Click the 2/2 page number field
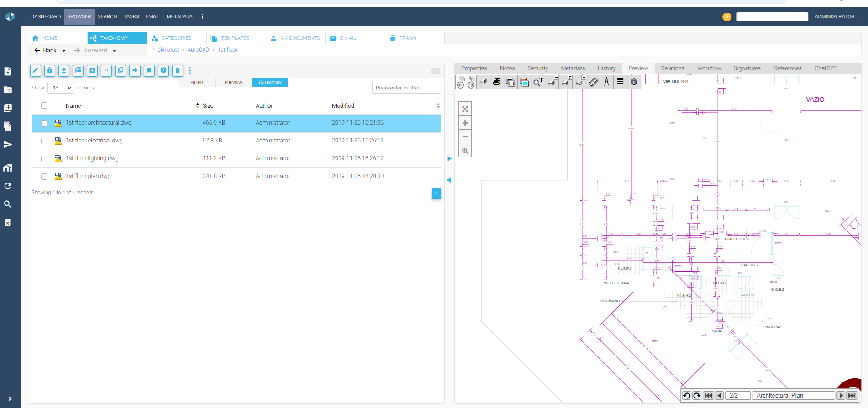Viewport: 868px width, 408px height. [738, 396]
